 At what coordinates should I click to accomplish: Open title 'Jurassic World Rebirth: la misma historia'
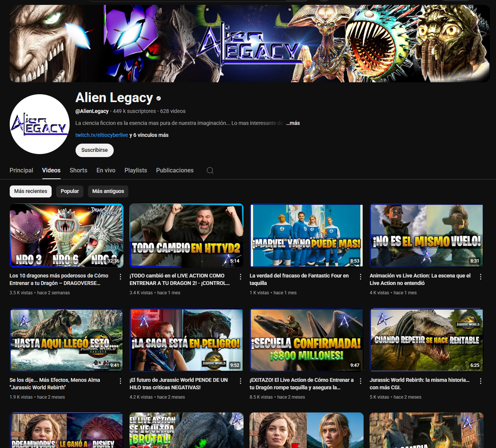point(420,384)
